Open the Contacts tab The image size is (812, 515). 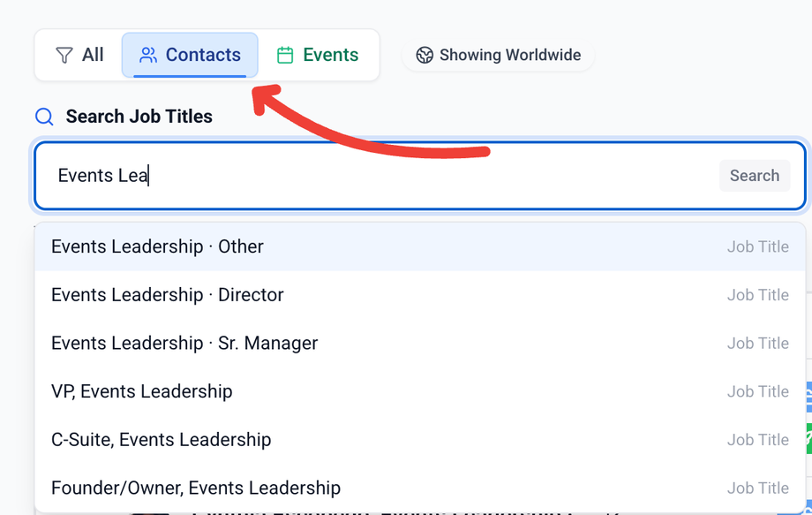pos(190,56)
